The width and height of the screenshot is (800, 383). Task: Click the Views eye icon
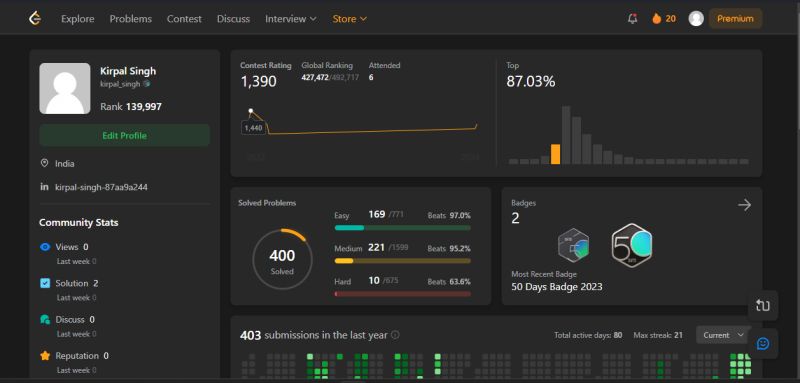45,247
